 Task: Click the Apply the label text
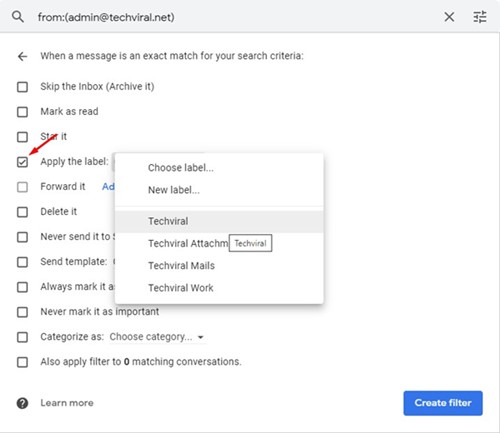pyautogui.click(x=74, y=162)
